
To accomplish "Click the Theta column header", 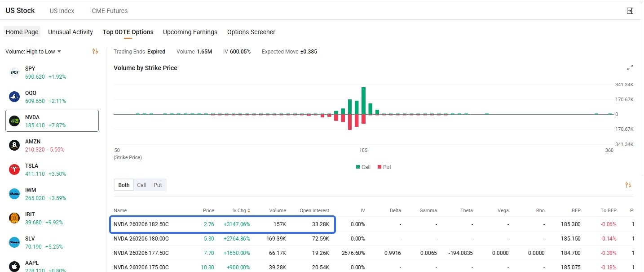I will click(x=467, y=210).
